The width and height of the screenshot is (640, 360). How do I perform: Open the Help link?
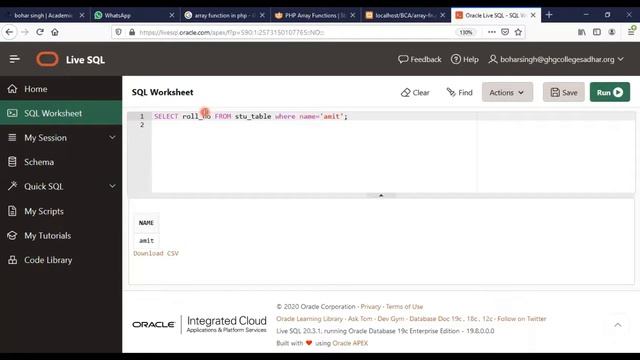(x=464, y=59)
